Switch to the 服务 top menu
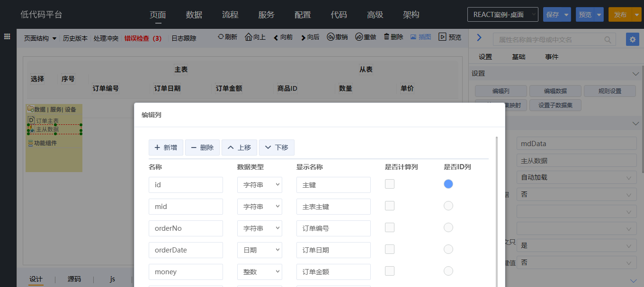This screenshot has height=287, width=644. (267, 15)
